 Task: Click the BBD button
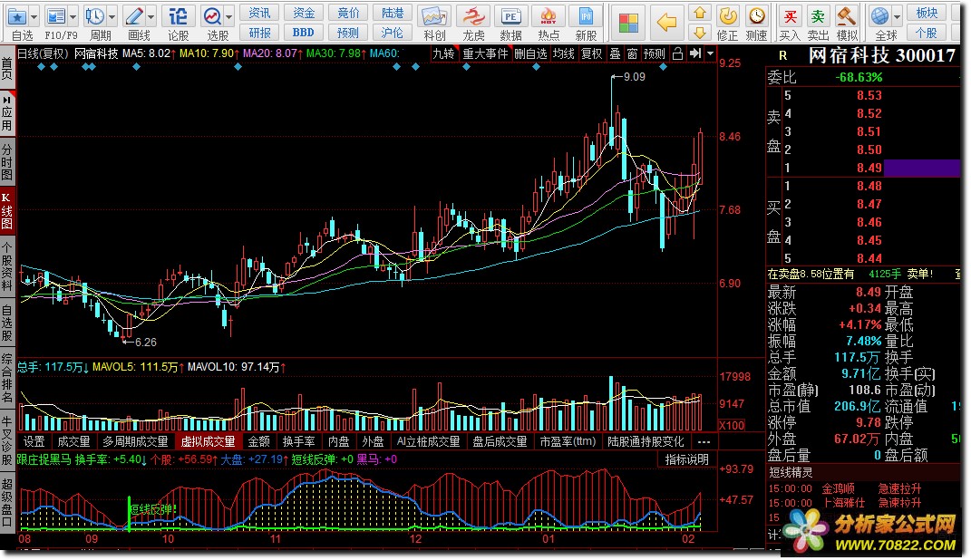(x=304, y=33)
